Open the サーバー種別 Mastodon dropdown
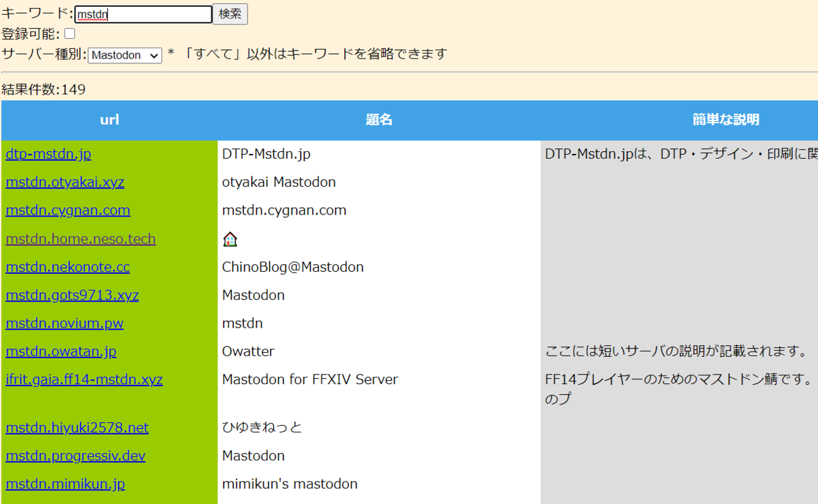Screen dimensions: 818x504 [x=125, y=55]
